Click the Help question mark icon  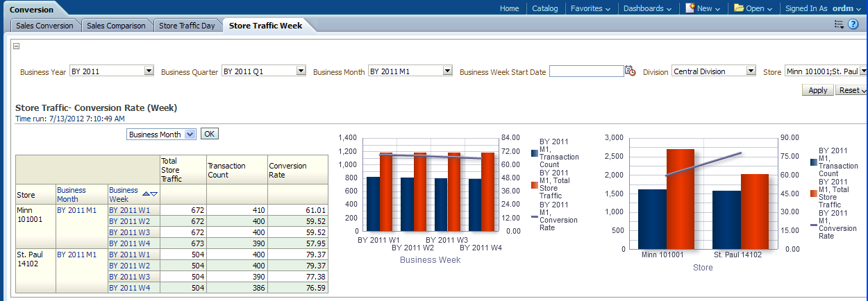tap(853, 24)
